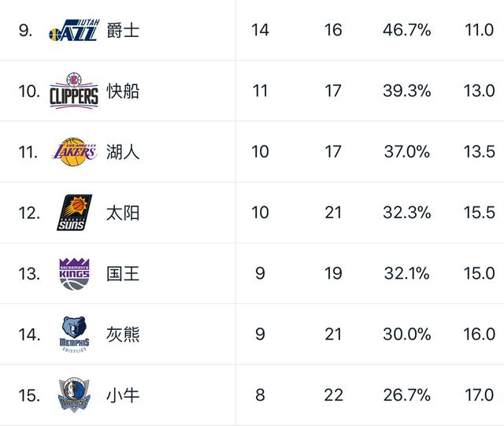The height and width of the screenshot is (426, 504).
Task: Click the Memphis Grizzlies logo
Action: 74,334
